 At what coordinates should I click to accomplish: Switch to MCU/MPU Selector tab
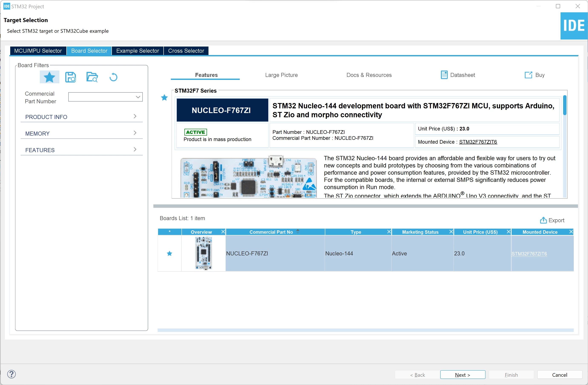pyautogui.click(x=38, y=51)
